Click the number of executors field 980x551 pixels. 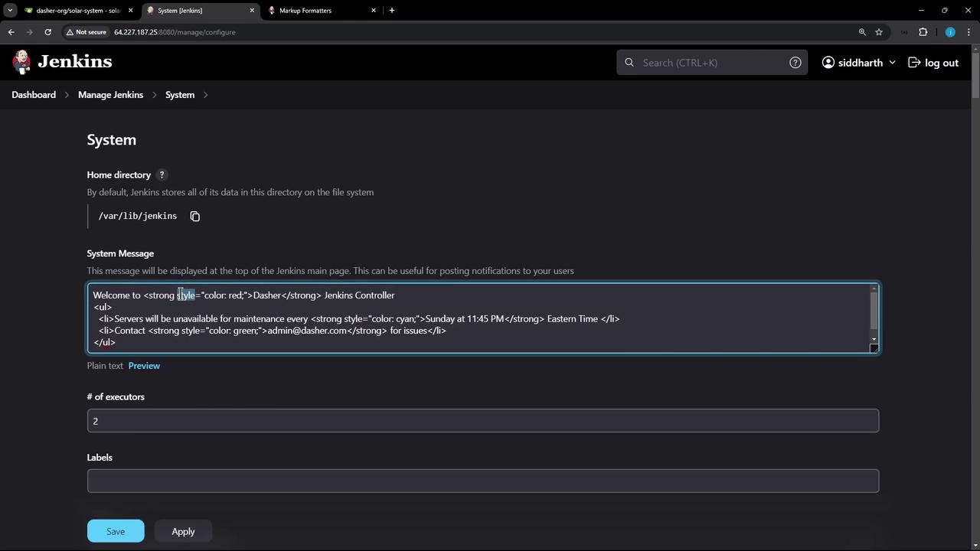(482, 421)
